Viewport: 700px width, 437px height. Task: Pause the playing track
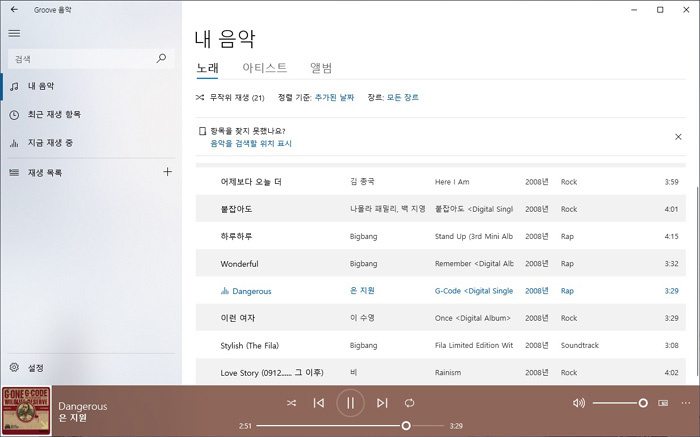pos(350,403)
